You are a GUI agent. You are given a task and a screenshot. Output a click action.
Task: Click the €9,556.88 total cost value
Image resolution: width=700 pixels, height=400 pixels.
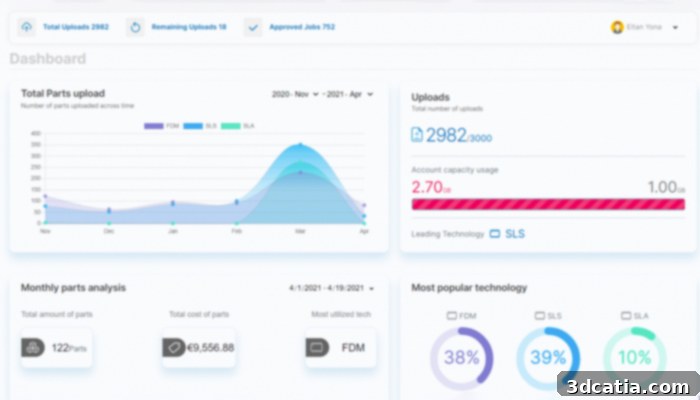click(x=211, y=348)
